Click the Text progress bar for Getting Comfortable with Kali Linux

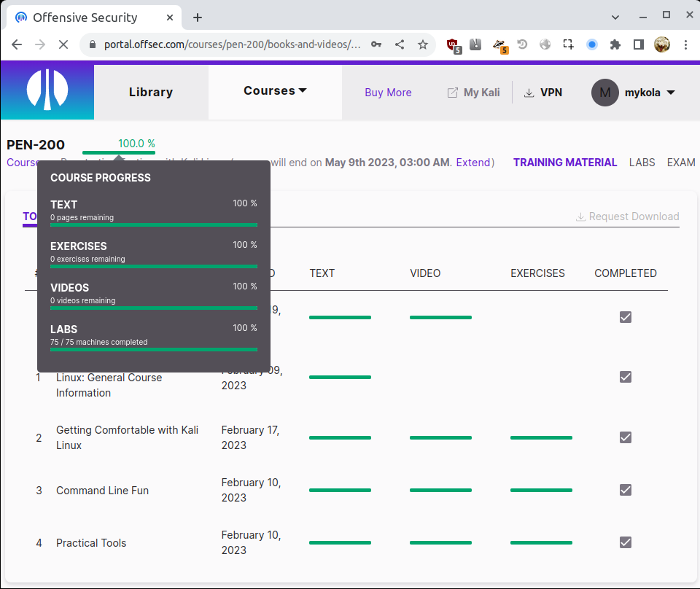click(x=340, y=437)
